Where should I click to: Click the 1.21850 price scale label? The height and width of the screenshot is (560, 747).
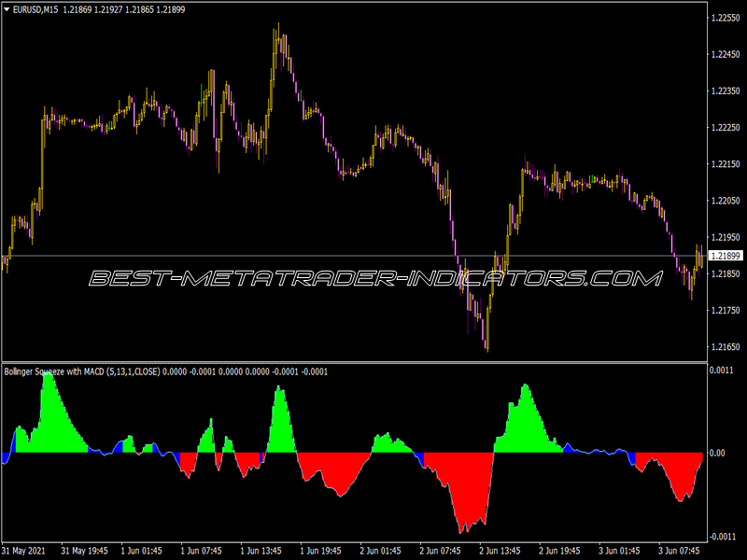point(726,273)
